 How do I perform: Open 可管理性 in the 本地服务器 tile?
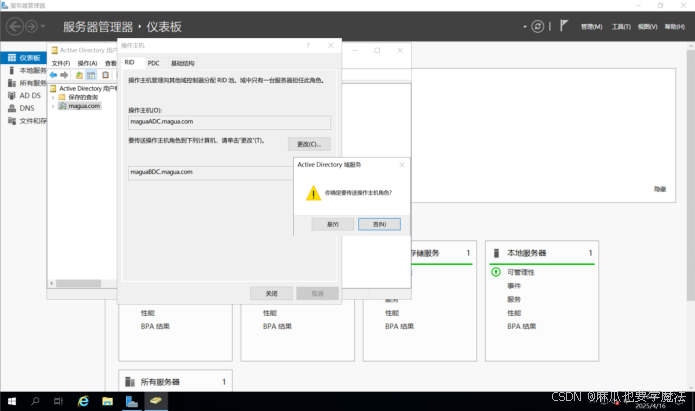[520, 272]
